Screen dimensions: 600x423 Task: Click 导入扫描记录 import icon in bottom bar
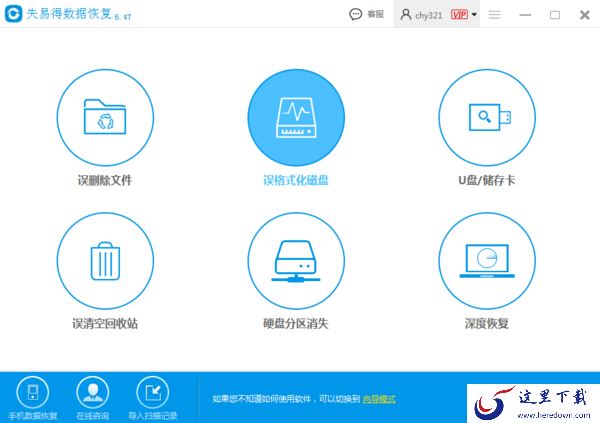(x=153, y=392)
